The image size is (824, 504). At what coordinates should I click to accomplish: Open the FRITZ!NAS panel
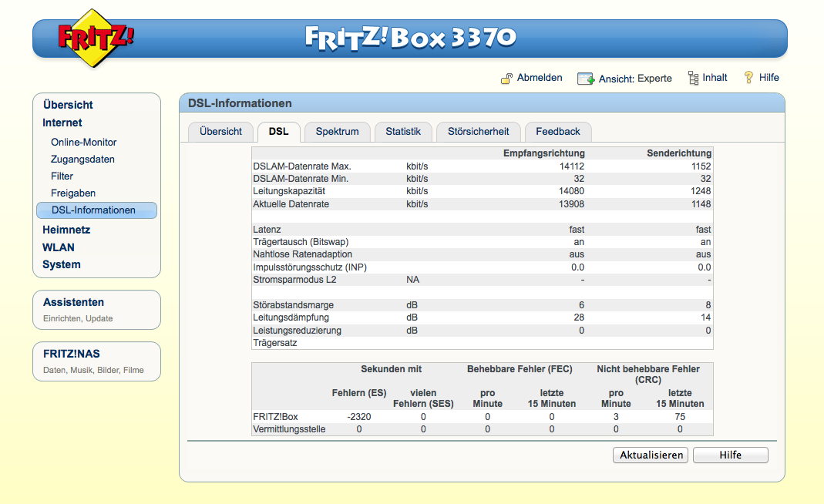(x=96, y=361)
